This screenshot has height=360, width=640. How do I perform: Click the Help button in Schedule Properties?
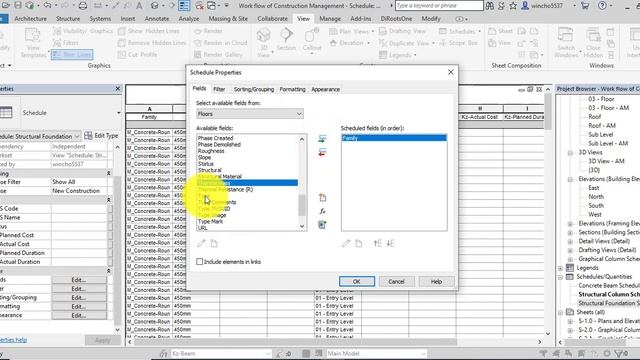(436, 282)
